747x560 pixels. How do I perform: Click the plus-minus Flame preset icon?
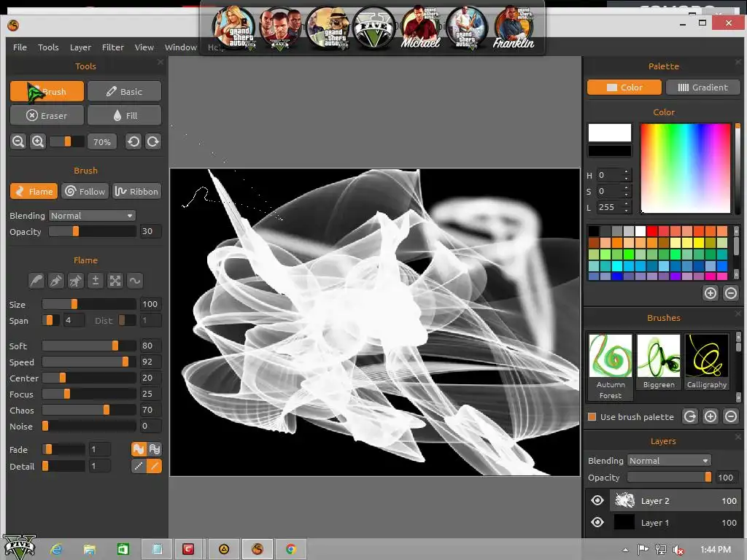tap(96, 281)
